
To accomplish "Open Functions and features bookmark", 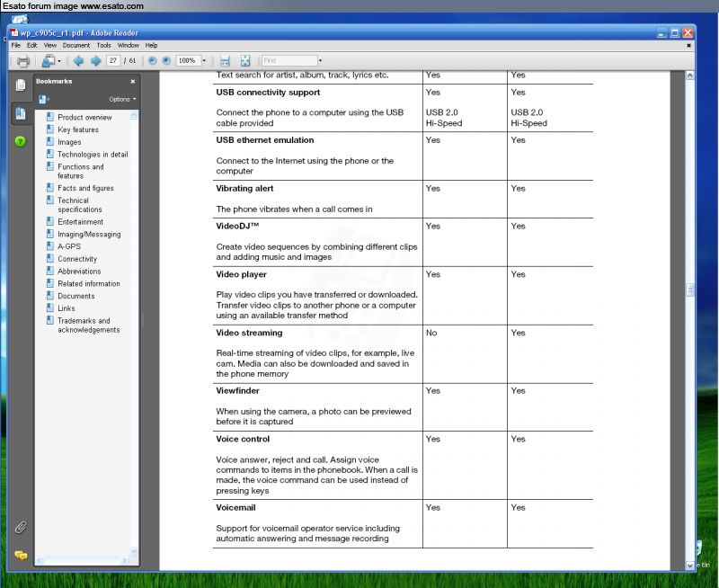I will tap(81, 171).
